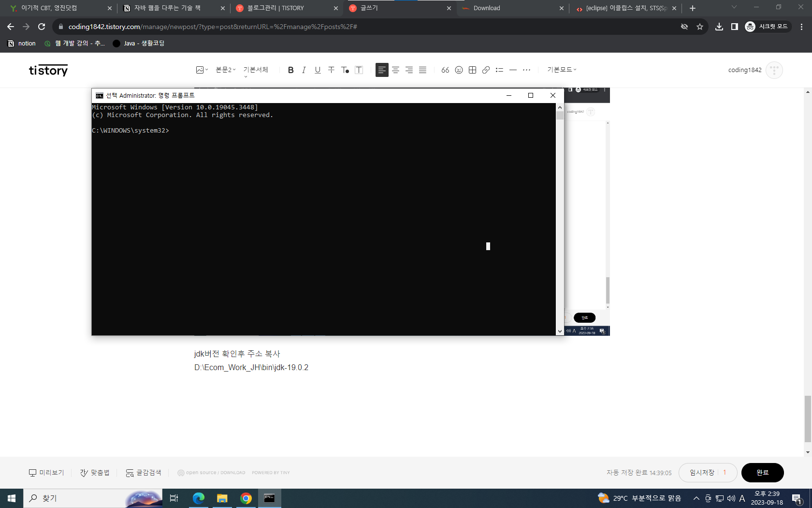This screenshot has height=508, width=812.
Task: Open emoji picker icon
Action: (x=459, y=70)
